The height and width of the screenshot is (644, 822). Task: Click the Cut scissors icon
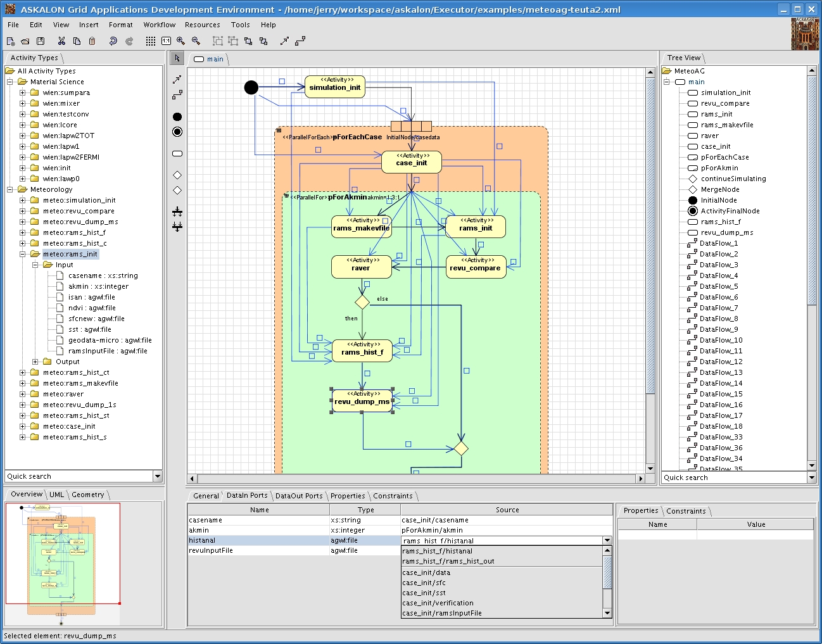click(x=61, y=41)
